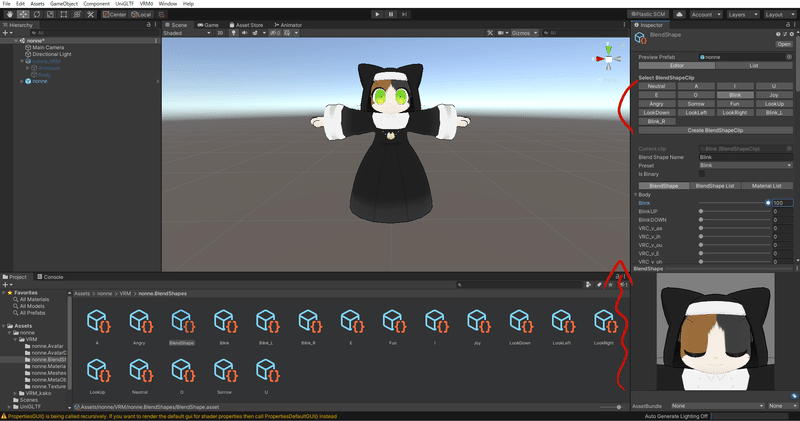
Task: Select the Angry blendshape clip button
Action: click(x=657, y=104)
